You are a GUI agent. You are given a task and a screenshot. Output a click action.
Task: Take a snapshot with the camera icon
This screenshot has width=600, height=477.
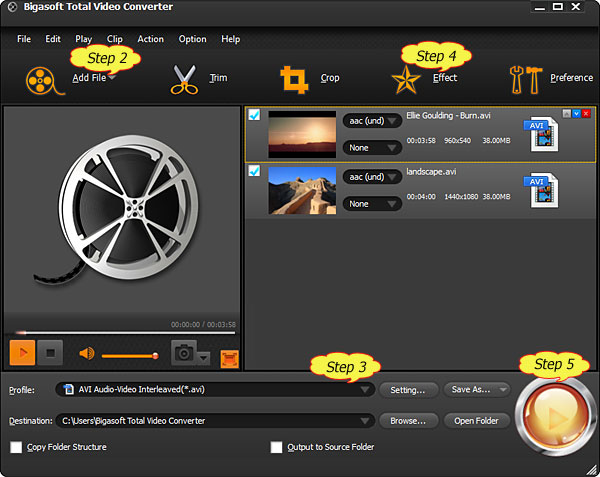point(184,353)
